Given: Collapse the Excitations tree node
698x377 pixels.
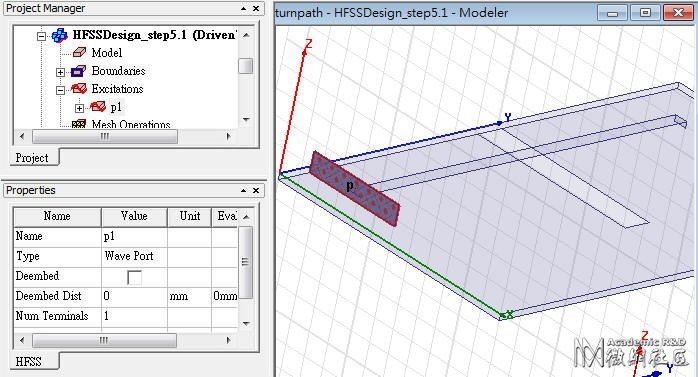Looking at the screenshot, I should pyautogui.click(x=61, y=90).
